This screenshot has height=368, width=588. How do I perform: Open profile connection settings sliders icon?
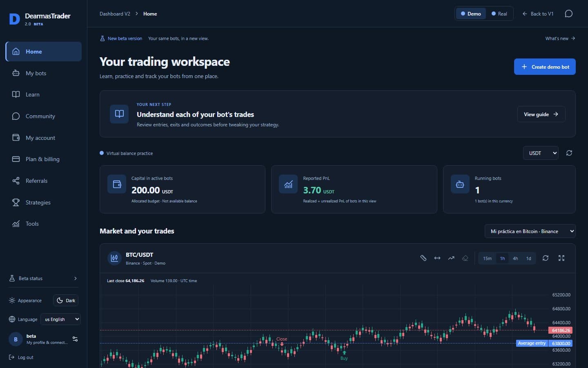pyautogui.click(x=75, y=339)
